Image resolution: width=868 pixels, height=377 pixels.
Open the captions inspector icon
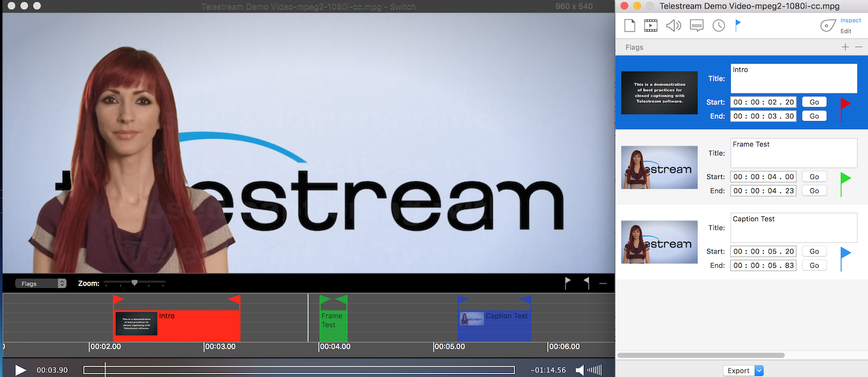pyautogui.click(x=697, y=26)
